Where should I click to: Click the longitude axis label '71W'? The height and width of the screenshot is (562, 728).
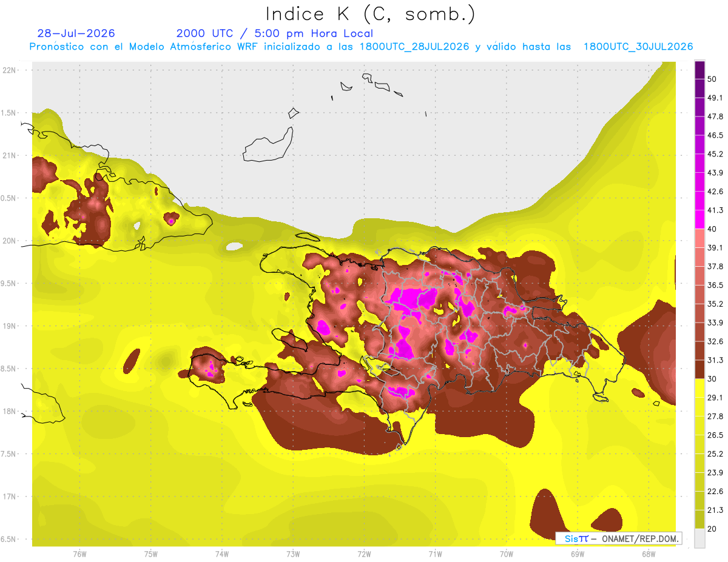tap(435, 554)
